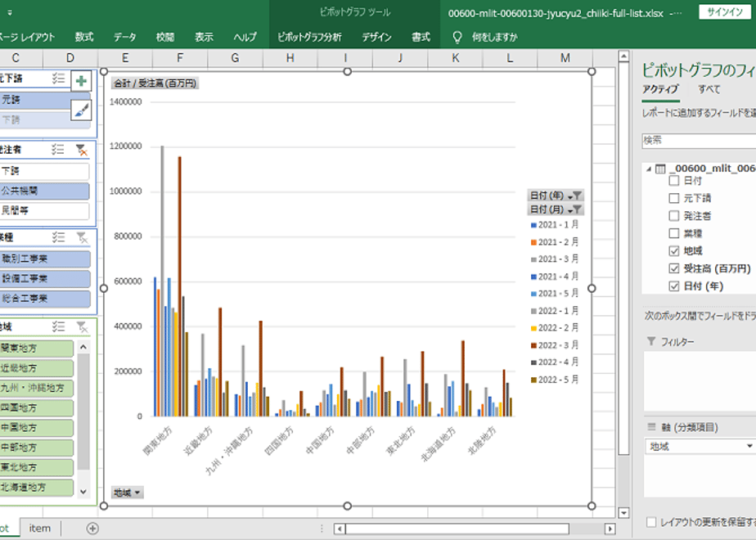
Task: Enable the 発注者 field checkbox
Action: coord(674,215)
